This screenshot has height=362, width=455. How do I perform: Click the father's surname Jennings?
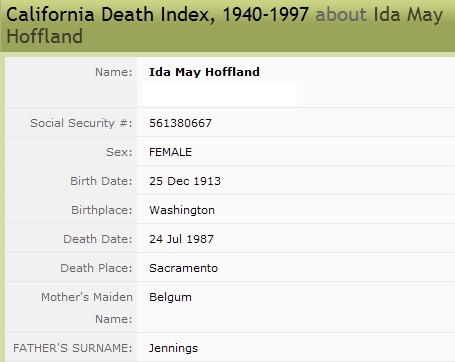[173, 348]
